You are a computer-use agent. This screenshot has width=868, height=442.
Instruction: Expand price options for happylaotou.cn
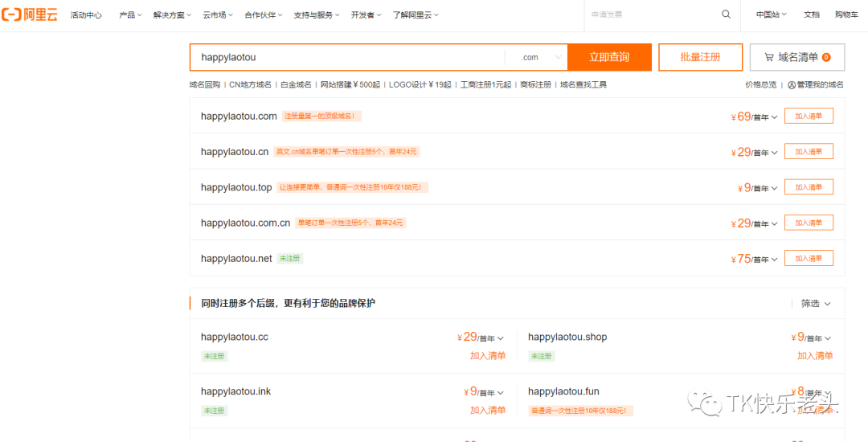pyautogui.click(x=775, y=153)
